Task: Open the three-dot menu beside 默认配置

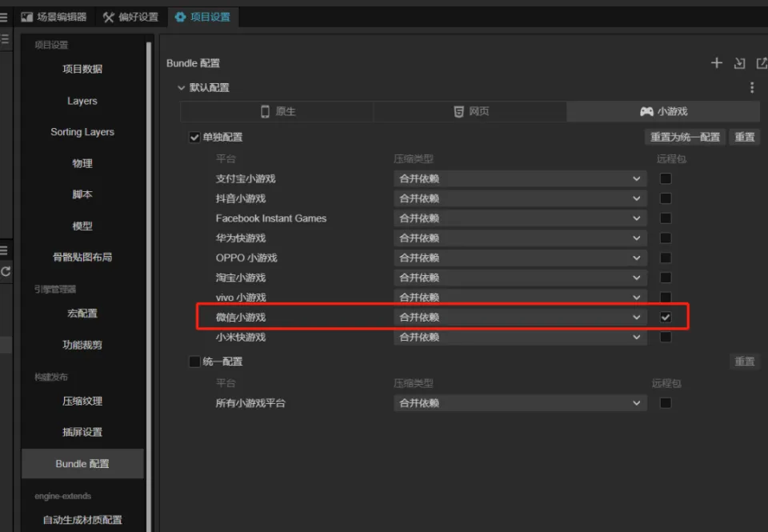Action: 751,87
